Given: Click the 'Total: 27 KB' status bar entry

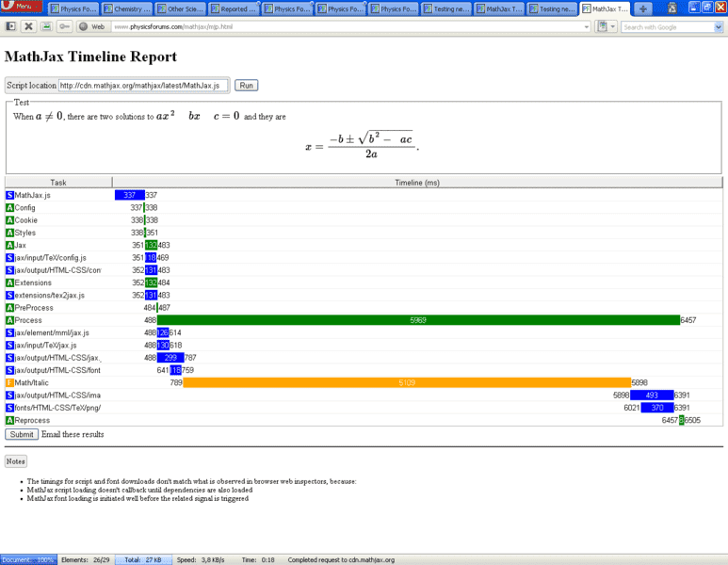Looking at the screenshot, I should pos(143,560).
